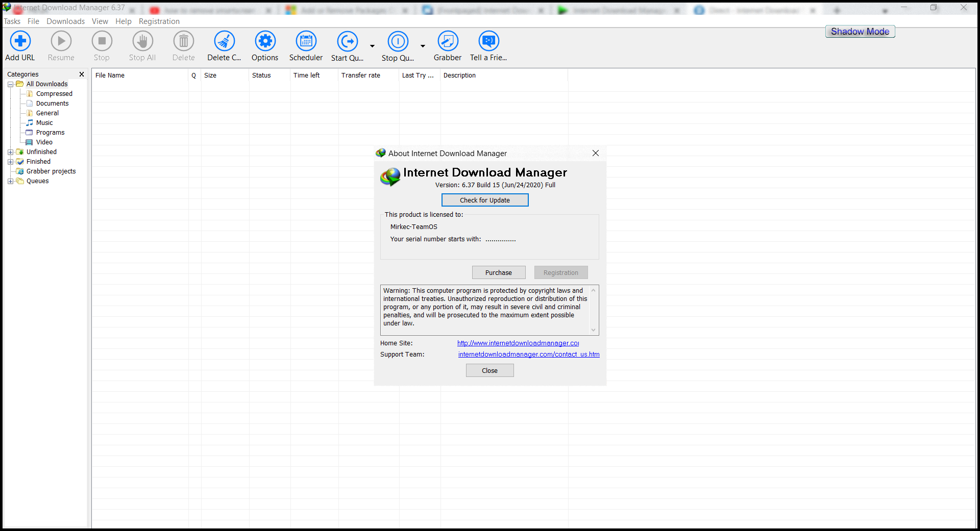Sort by Description column header
This screenshot has height=531, width=980.
click(504, 75)
